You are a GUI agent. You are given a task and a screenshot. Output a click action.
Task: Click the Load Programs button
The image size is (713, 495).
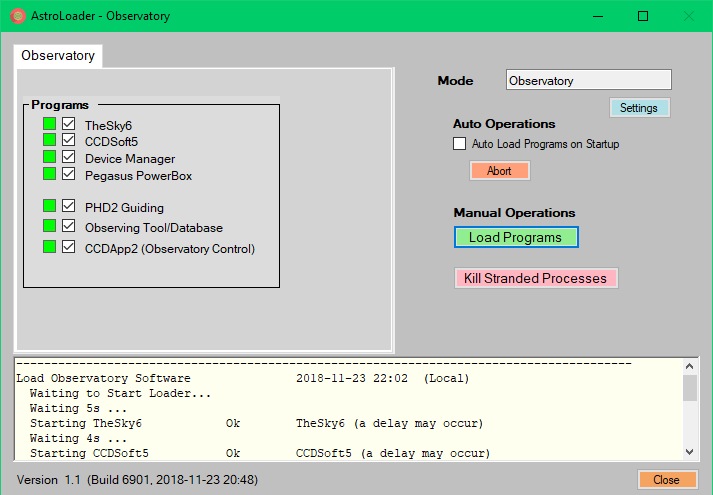pyautogui.click(x=516, y=237)
